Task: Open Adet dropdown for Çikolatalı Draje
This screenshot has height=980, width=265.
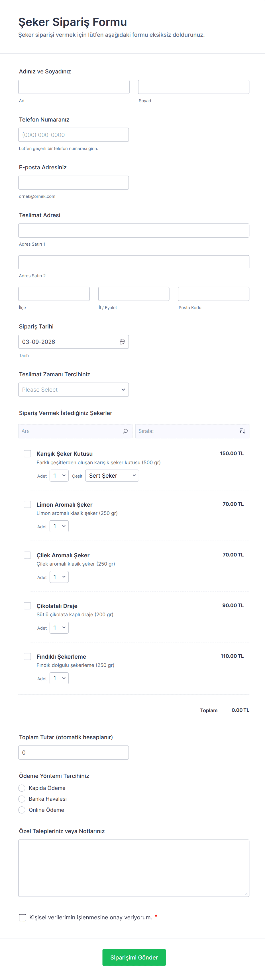Action: tap(59, 628)
